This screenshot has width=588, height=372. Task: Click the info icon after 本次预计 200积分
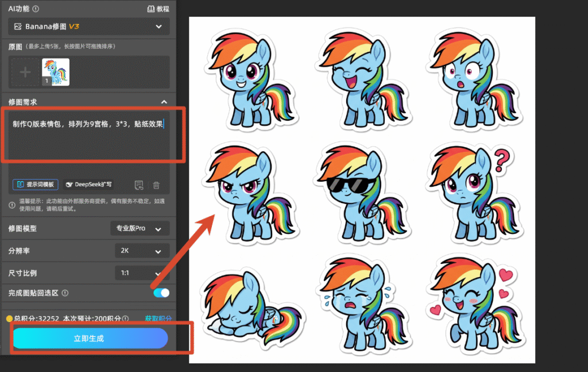coord(126,319)
